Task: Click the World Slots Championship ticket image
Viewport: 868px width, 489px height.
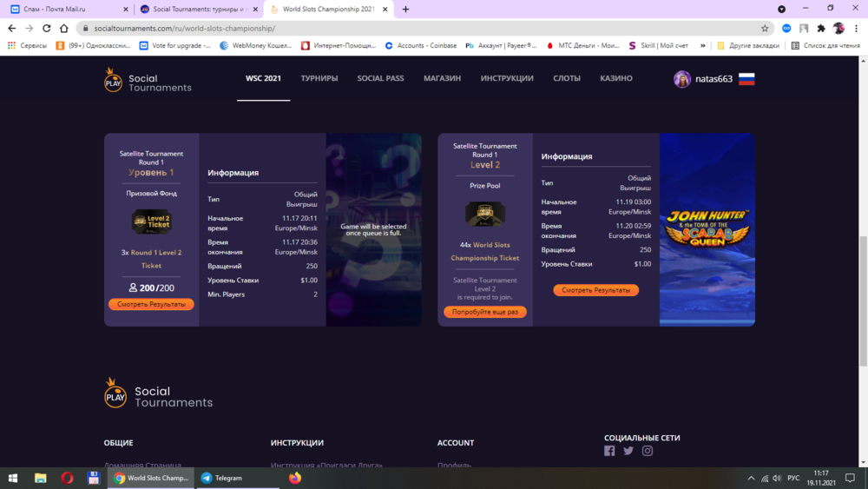Action: pyautogui.click(x=485, y=215)
